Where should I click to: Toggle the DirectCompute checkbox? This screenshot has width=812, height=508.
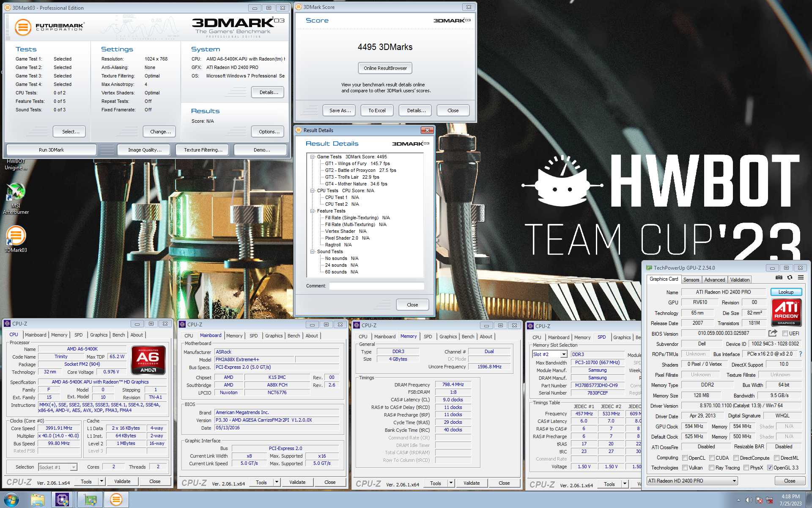pyautogui.click(x=736, y=458)
